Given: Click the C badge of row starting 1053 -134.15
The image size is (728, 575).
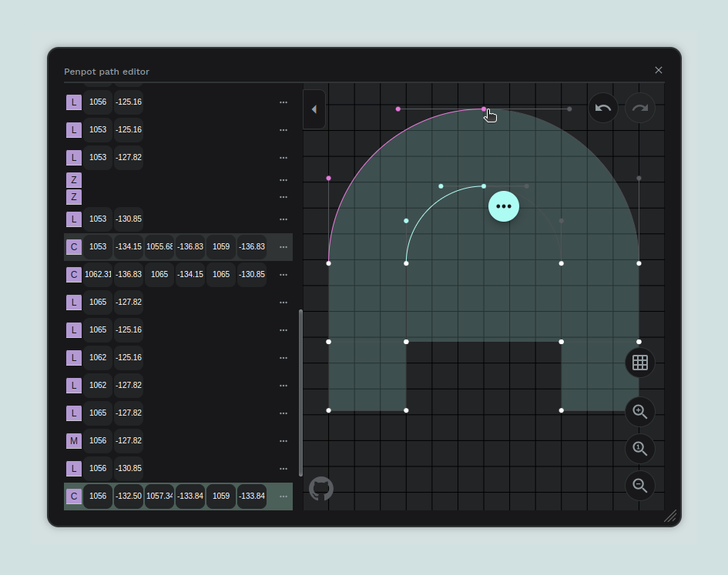Looking at the screenshot, I should [x=74, y=247].
